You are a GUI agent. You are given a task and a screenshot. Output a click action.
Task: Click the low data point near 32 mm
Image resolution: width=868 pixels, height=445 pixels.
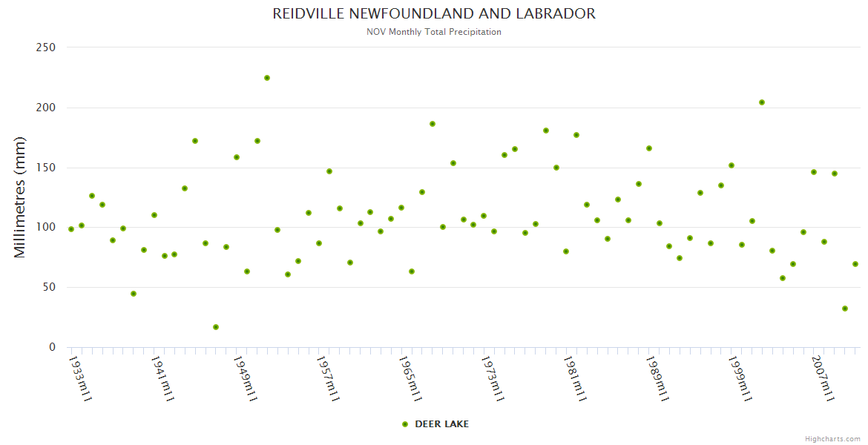pyautogui.click(x=845, y=309)
